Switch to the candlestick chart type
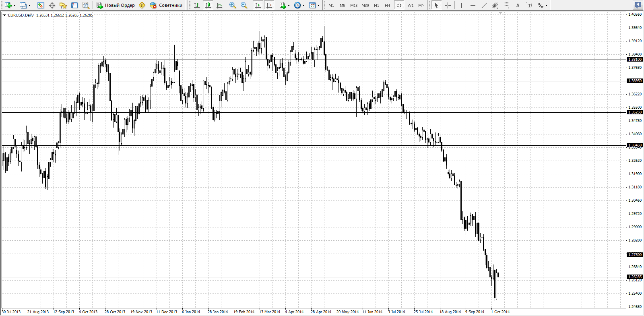 click(208, 5)
